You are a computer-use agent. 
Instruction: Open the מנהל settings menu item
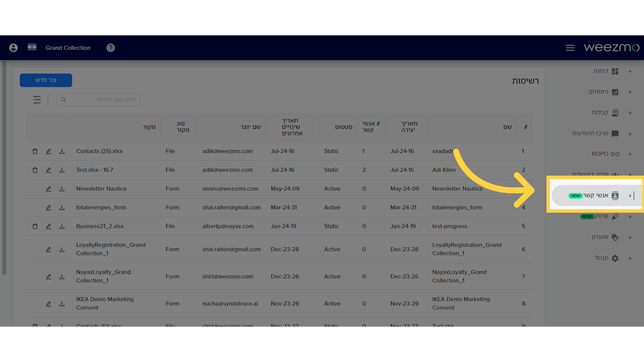tap(607, 258)
